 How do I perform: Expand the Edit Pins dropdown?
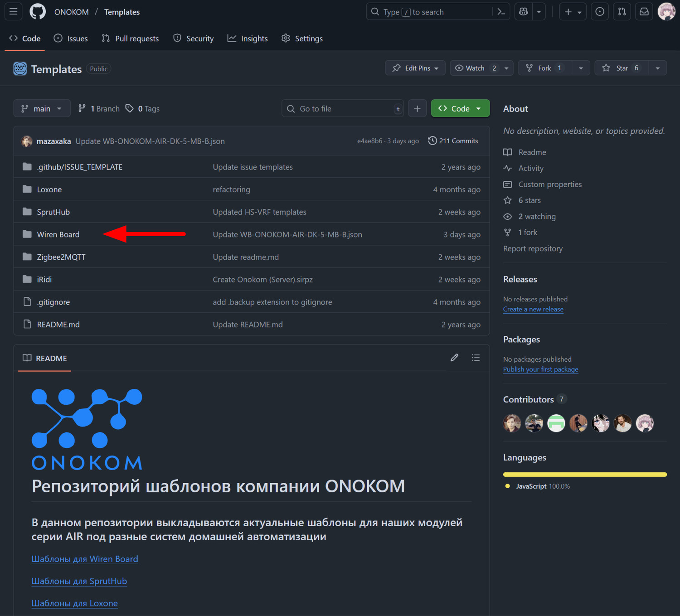pyautogui.click(x=415, y=68)
